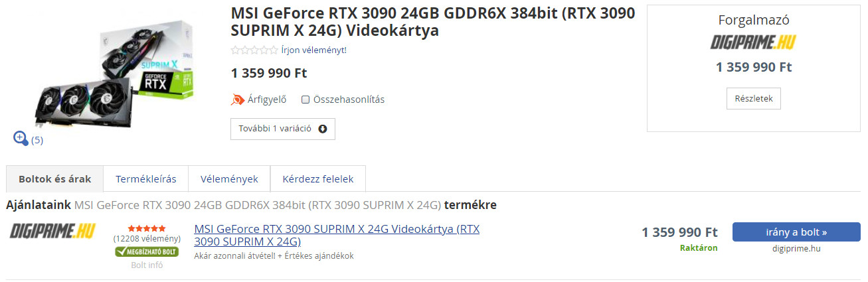Select the Kérdezz felelek tab
The height and width of the screenshot is (282, 868).
click(x=318, y=179)
